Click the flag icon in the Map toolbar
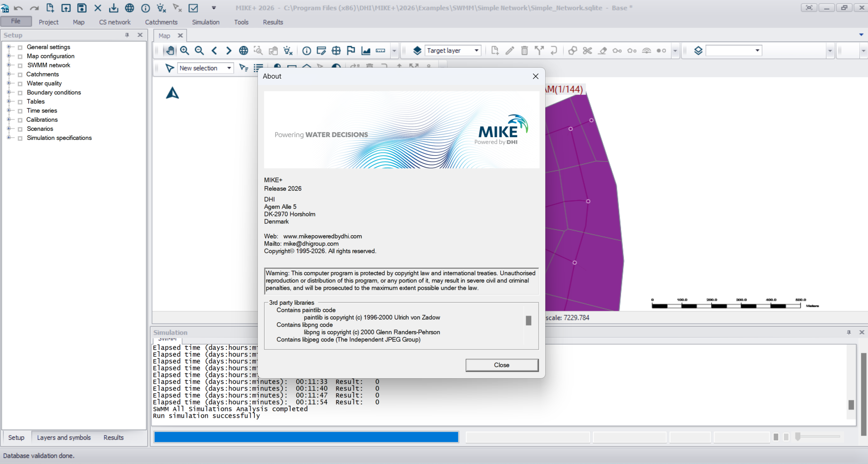 [351, 50]
